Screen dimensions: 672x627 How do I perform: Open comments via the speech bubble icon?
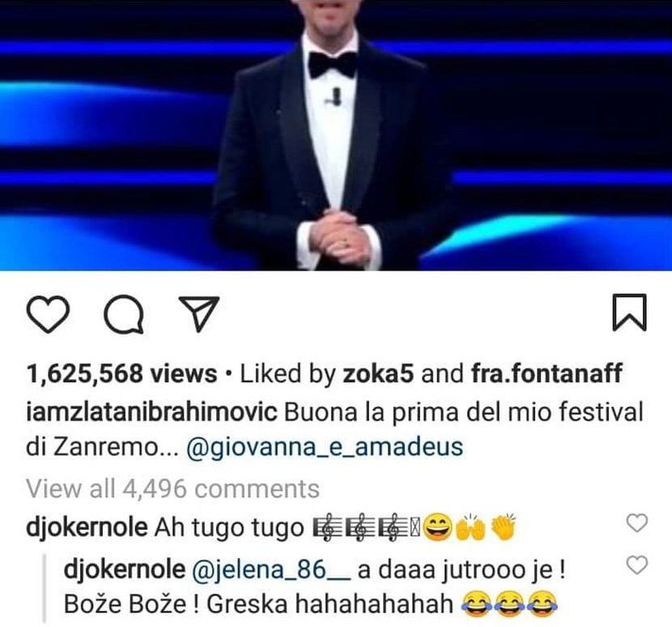point(125,314)
